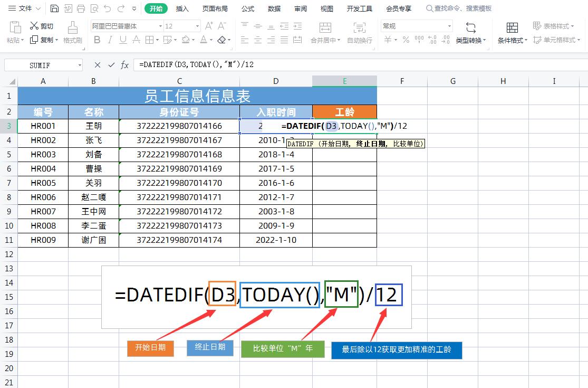Toggle bold formatting on selected cell

97,40
